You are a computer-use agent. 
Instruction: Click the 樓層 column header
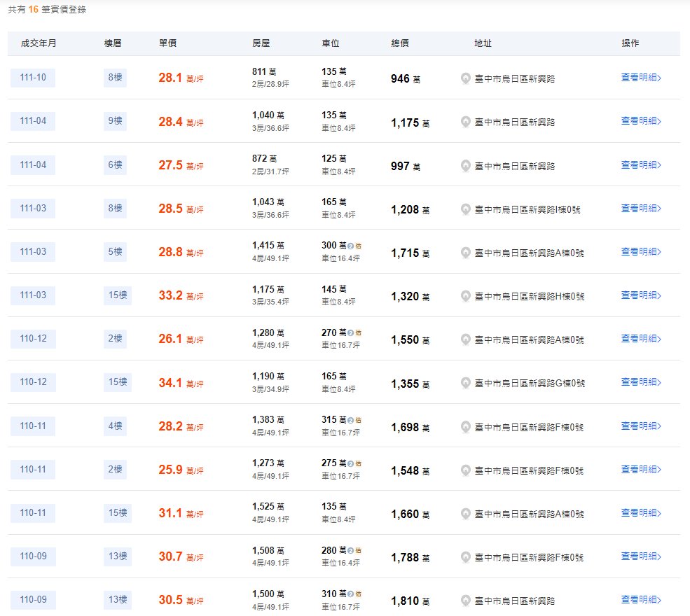click(113, 43)
